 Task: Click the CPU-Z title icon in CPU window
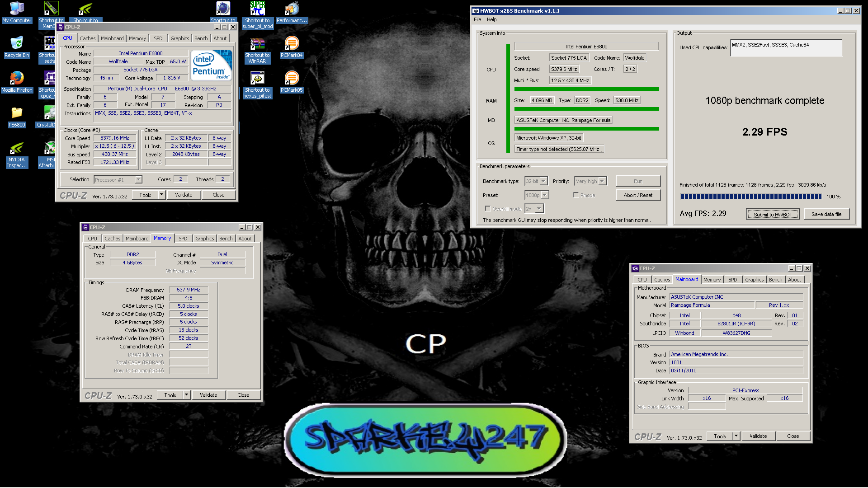pos(61,27)
